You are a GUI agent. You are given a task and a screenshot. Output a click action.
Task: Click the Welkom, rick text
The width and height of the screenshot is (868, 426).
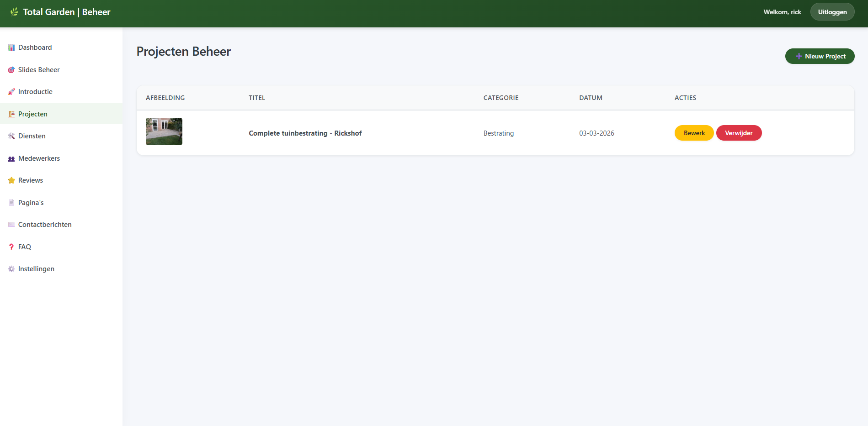tap(782, 12)
